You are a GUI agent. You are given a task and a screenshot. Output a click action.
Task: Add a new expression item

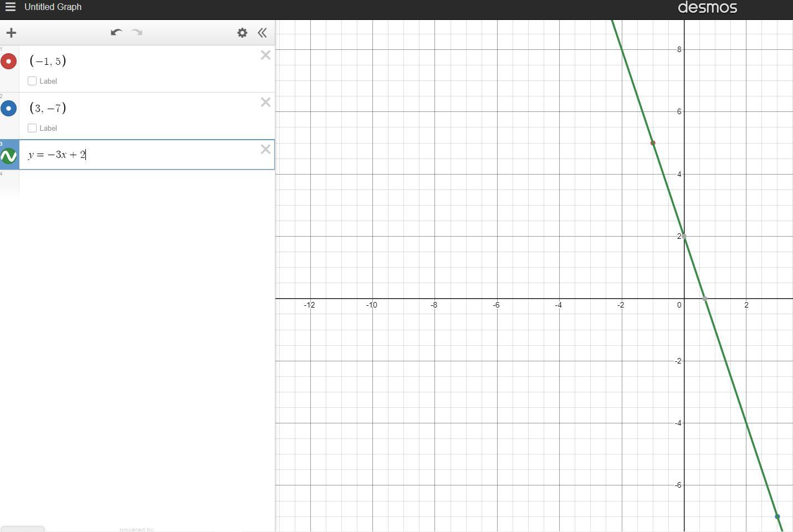(11, 33)
